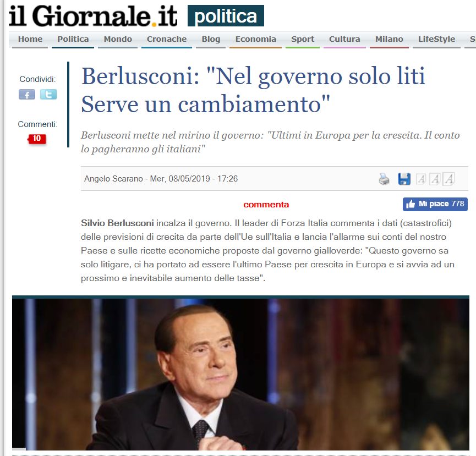The width and height of the screenshot is (476, 456).
Task: Switch to the Sport section
Action: 303,39
